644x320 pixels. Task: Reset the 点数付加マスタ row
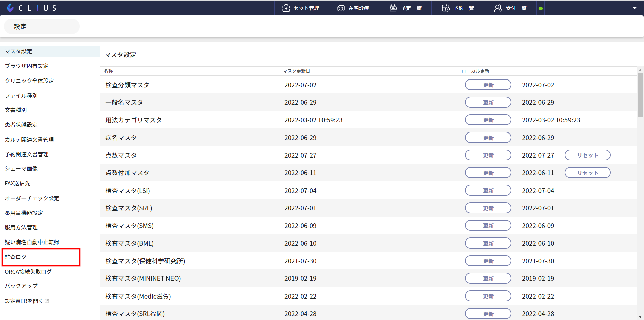coord(587,173)
